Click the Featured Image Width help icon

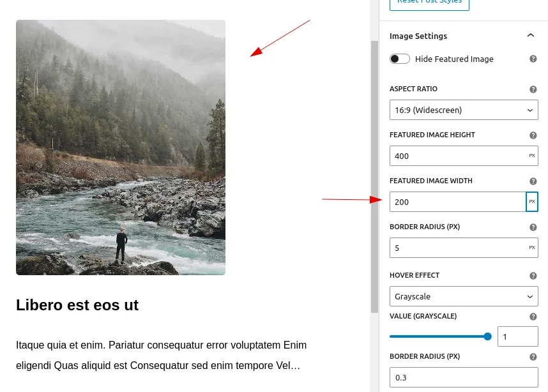click(533, 181)
